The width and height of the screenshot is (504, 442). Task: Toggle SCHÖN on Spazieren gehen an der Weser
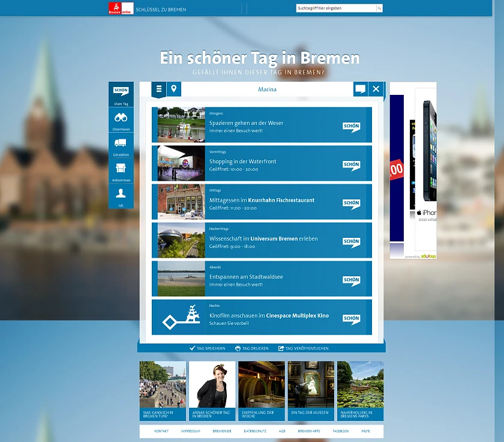[x=351, y=126]
